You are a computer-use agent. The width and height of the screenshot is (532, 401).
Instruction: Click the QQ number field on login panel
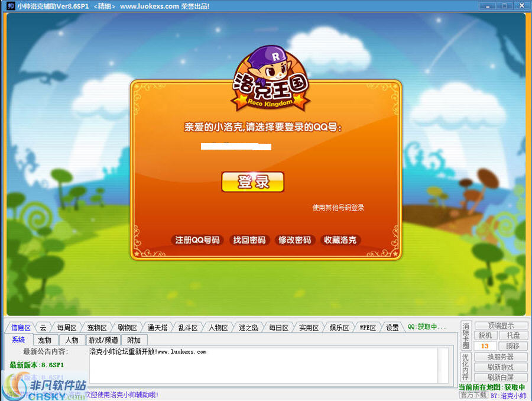[236, 147]
